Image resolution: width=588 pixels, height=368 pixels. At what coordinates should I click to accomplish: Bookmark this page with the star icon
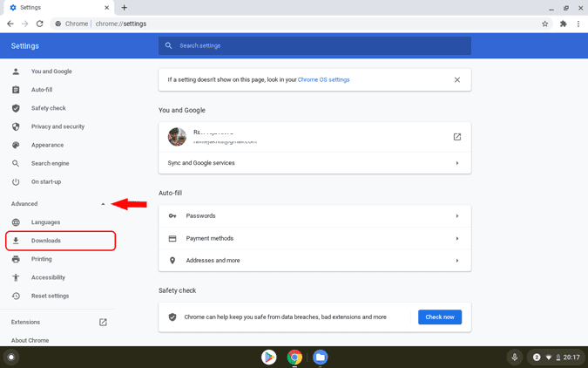pyautogui.click(x=544, y=24)
